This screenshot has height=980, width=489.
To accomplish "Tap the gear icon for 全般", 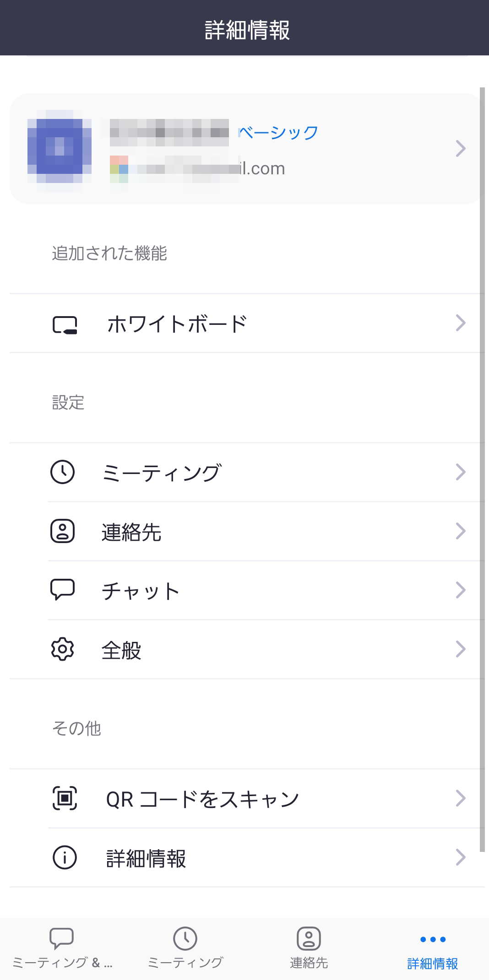I will tap(62, 649).
